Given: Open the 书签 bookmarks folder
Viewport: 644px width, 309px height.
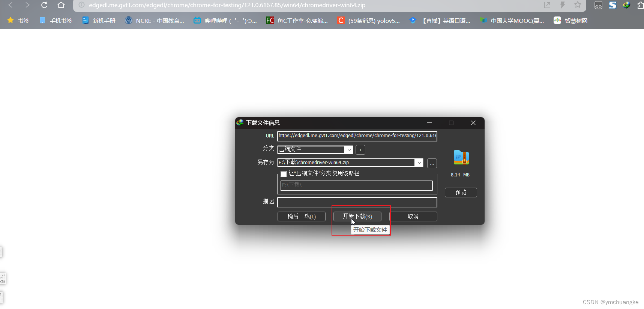Looking at the screenshot, I should click(18, 21).
